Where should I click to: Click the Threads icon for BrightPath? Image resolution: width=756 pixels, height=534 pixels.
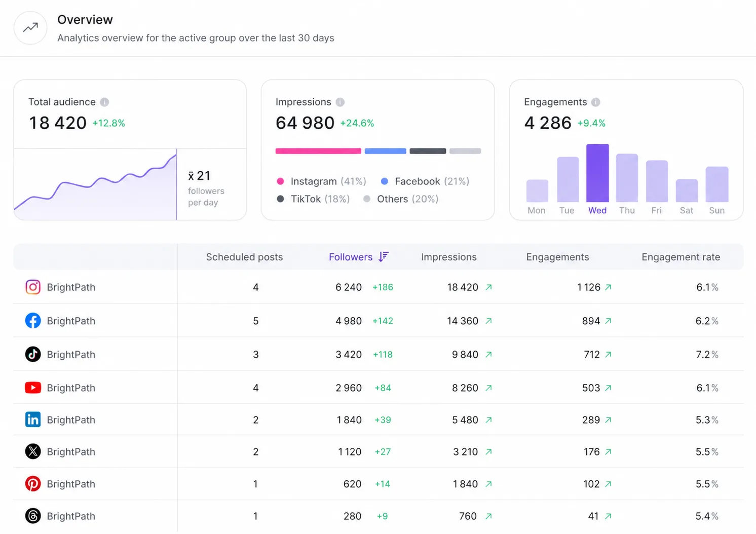click(33, 516)
